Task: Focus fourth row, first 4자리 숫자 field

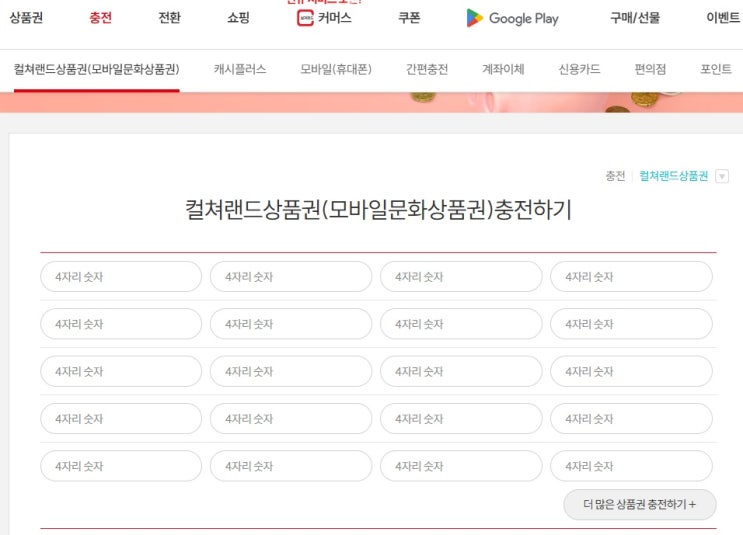Action: [x=121, y=419]
